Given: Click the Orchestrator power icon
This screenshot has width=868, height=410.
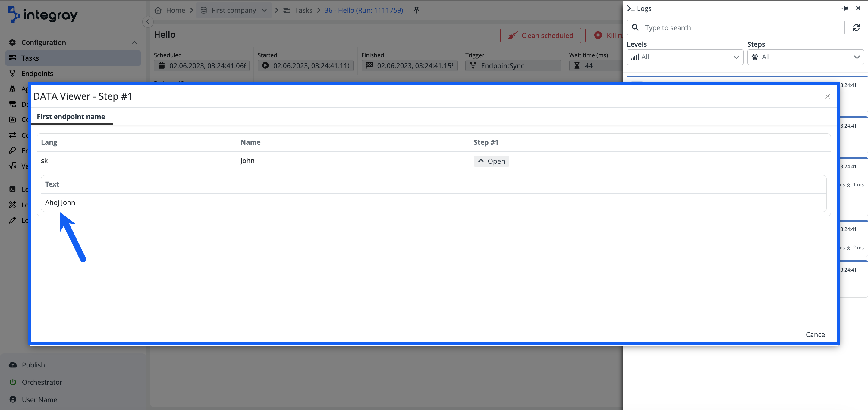Looking at the screenshot, I should [x=13, y=382].
